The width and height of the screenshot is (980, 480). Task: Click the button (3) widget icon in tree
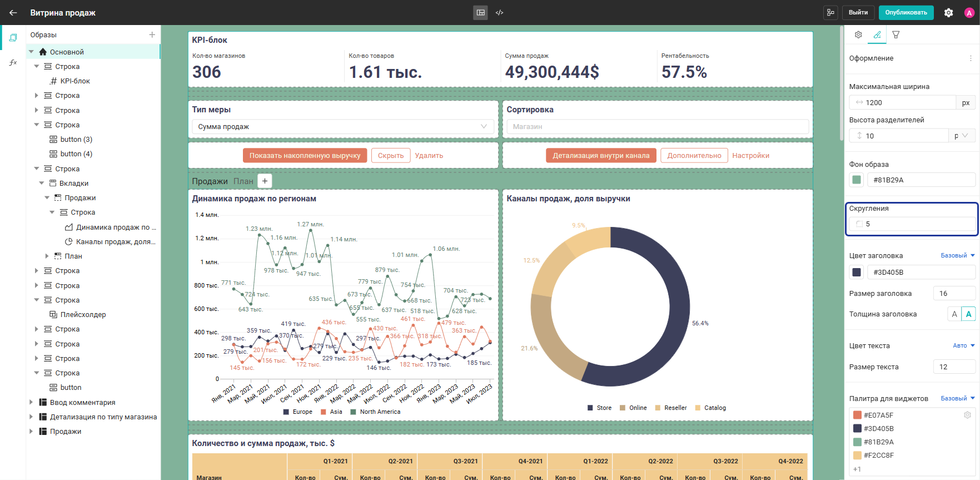53,139
